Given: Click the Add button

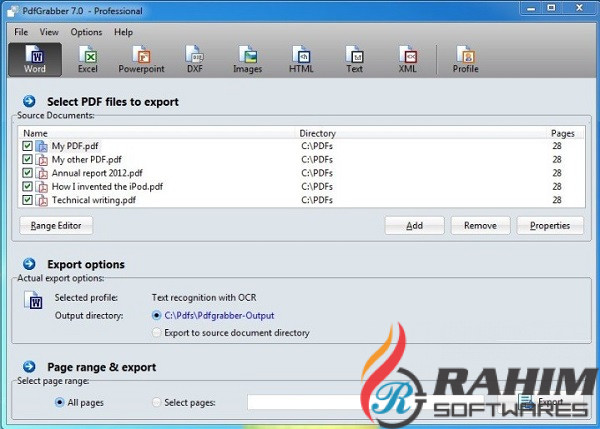Looking at the screenshot, I should 414,225.
